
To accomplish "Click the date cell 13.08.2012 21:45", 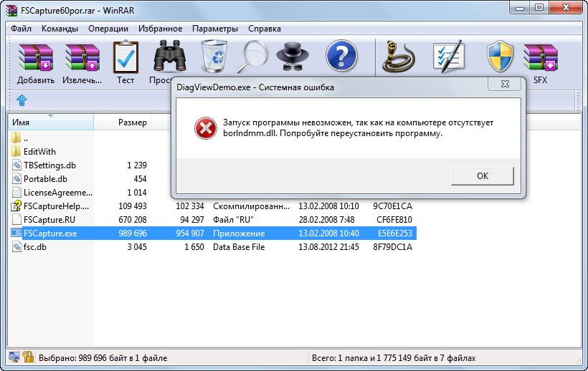I will tap(328, 247).
